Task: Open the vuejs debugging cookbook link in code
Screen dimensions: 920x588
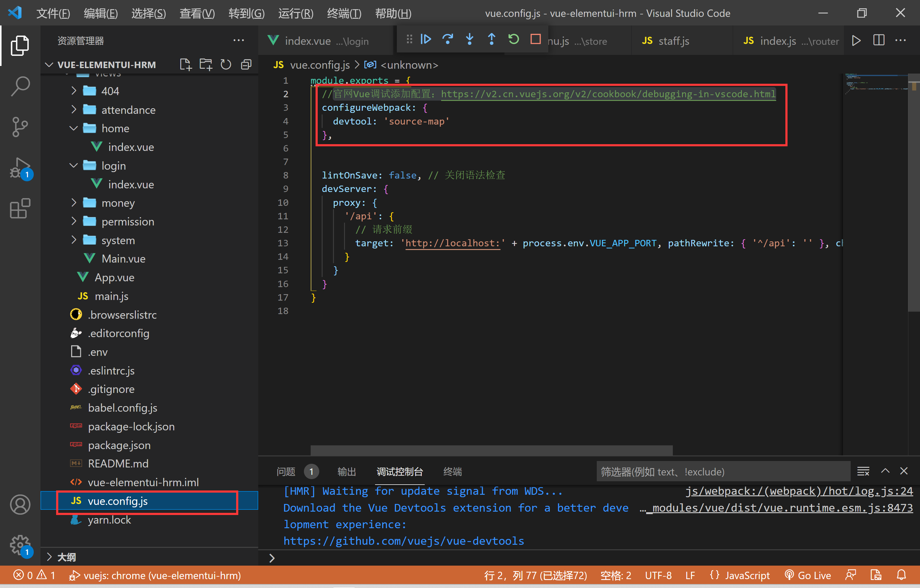Action: coord(608,94)
